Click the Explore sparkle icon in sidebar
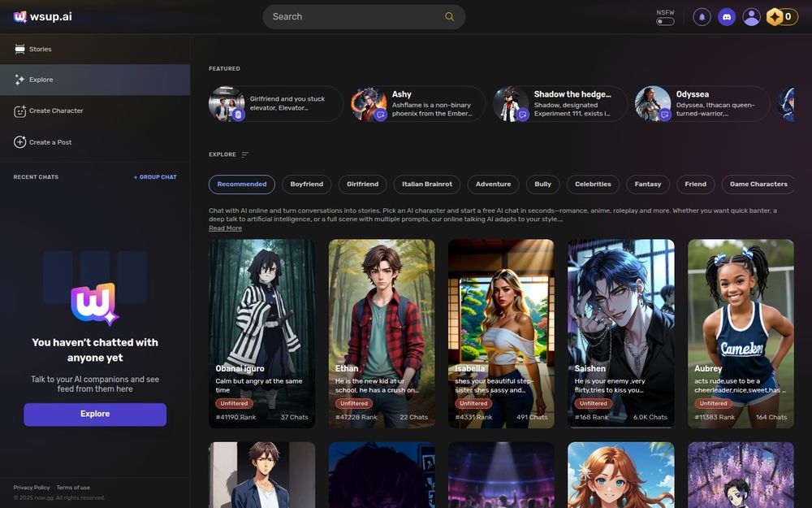The width and height of the screenshot is (812, 508). pos(19,80)
